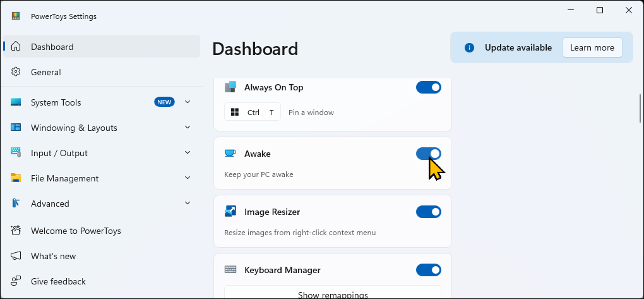The image size is (644, 299).
Task: Turn off the Awake toggle
Action: pos(428,154)
